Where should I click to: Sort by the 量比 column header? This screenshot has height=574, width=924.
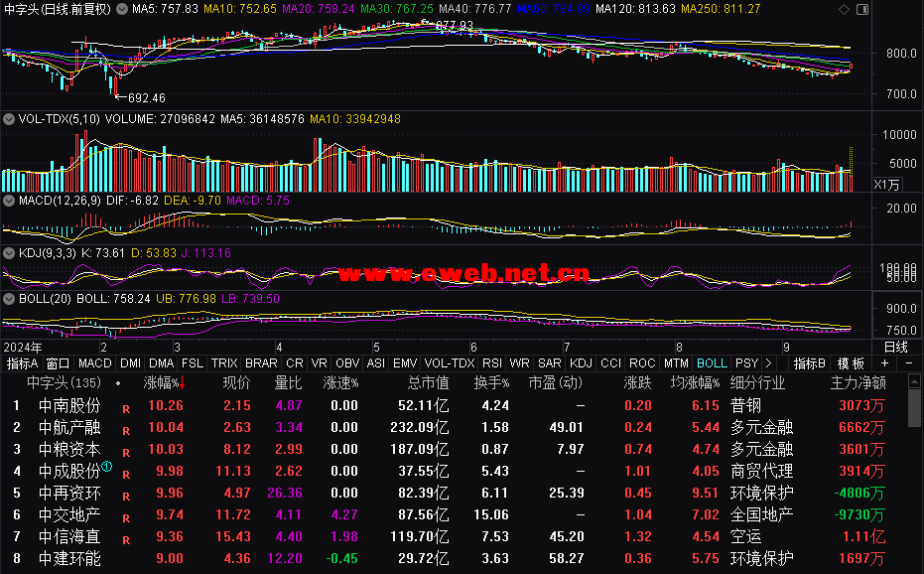[288, 383]
